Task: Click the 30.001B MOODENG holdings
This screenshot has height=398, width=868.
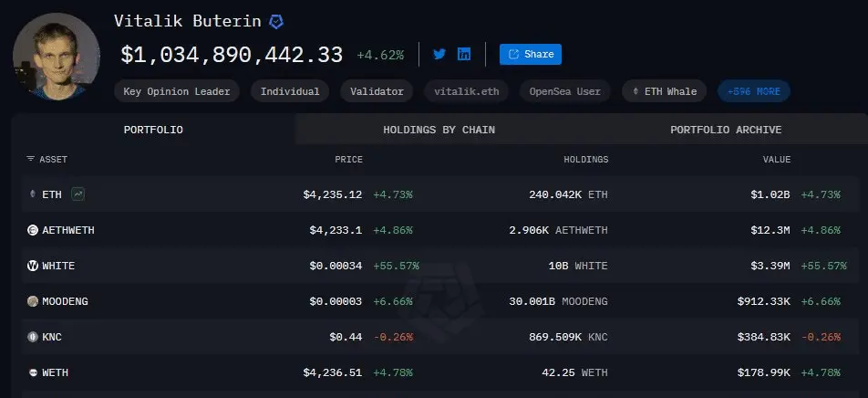Action: click(x=559, y=301)
